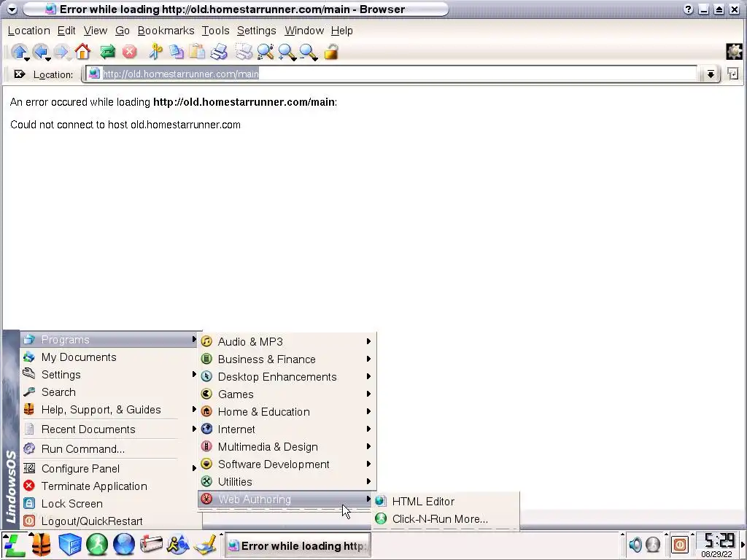Open the life-jacket help icon in panel
The width and height of the screenshot is (747, 560).
(x=42, y=545)
